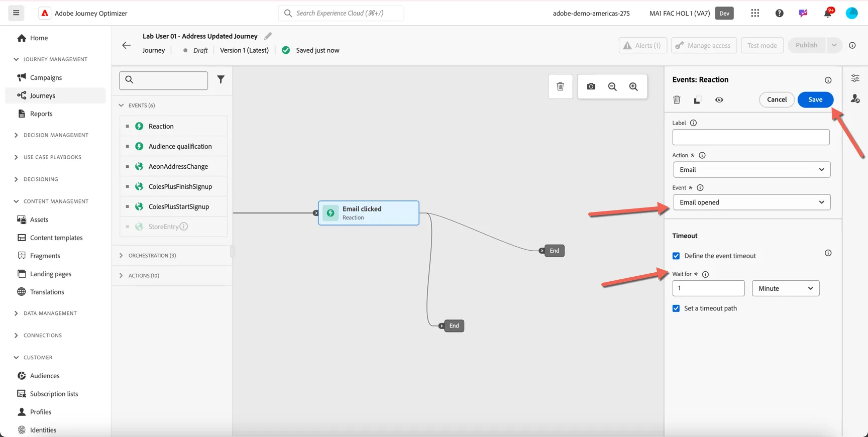868x437 pixels.
Task: Click the info icon beside Publish dropdown
Action: coord(852,45)
